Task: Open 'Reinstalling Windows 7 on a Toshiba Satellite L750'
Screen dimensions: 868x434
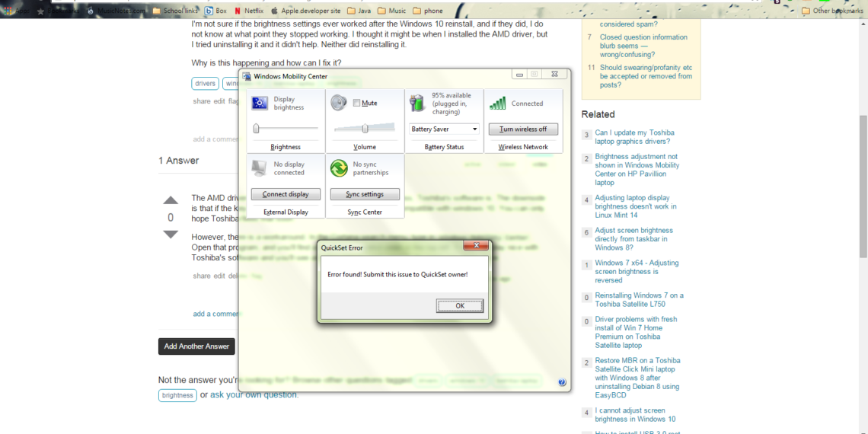Action: tap(640, 299)
